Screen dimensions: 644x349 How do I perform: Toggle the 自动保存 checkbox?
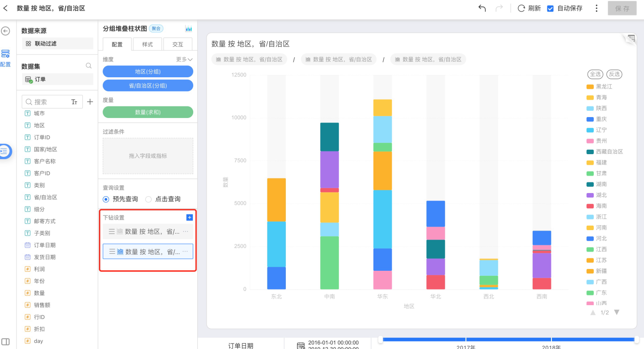(551, 8)
